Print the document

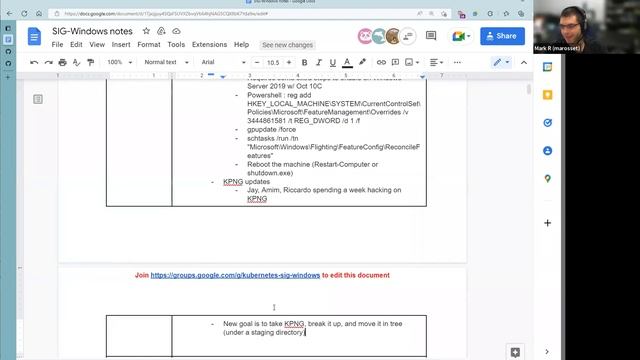coord(62,62)
